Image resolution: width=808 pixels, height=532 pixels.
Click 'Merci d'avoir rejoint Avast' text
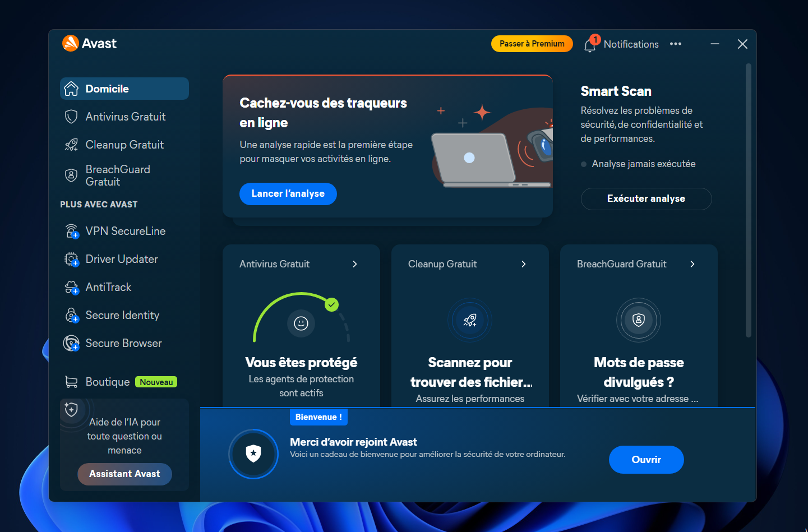point(353,442)
